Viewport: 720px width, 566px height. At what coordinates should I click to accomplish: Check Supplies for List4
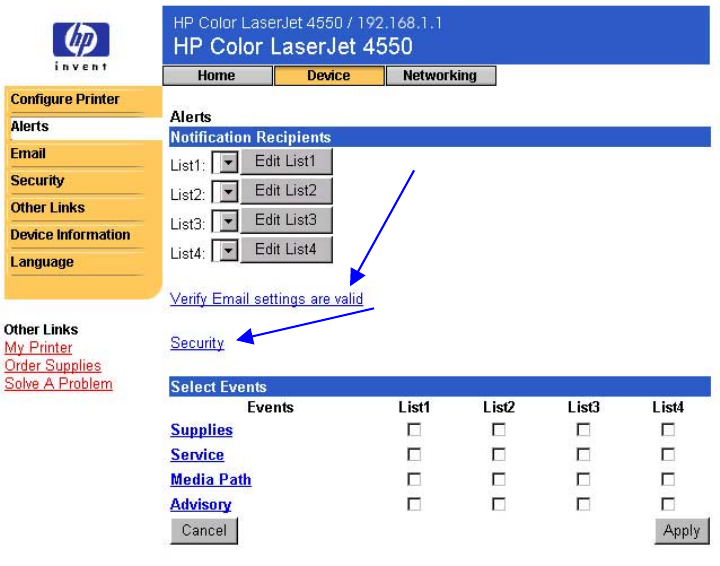668,430
